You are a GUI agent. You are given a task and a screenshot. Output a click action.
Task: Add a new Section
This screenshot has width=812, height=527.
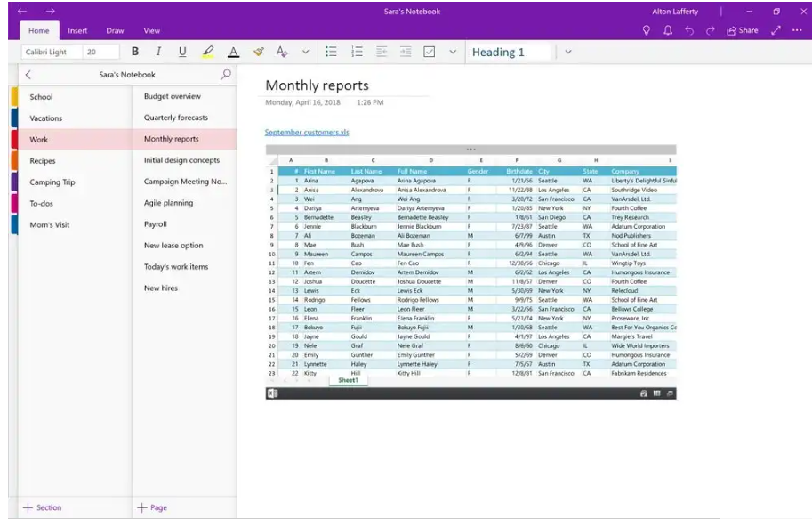tap(43, 507)
